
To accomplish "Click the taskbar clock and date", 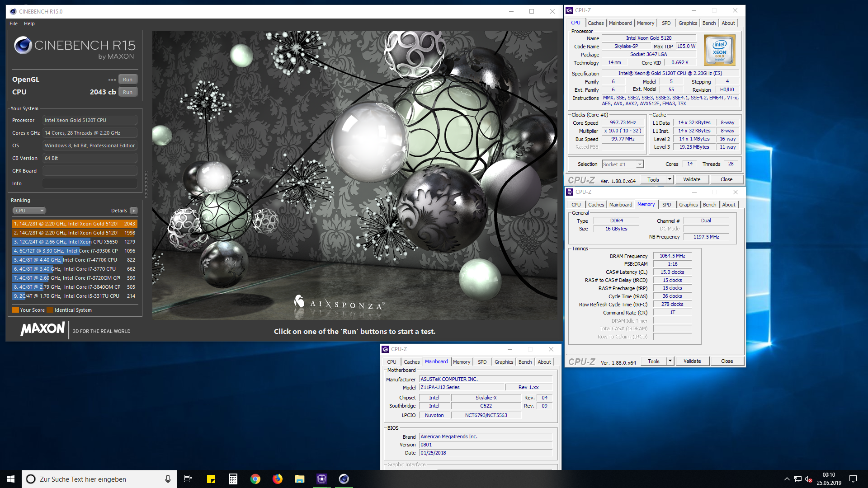I will click(x=829, y=479).
